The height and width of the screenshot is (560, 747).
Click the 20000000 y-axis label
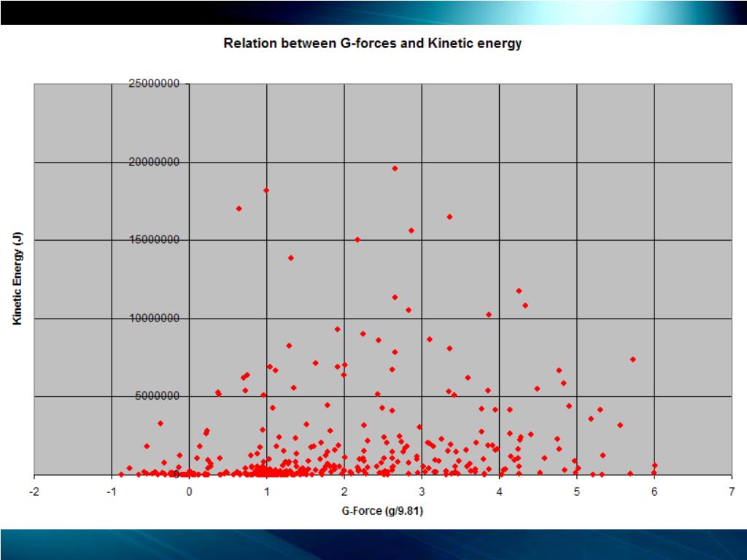point(154,162)
